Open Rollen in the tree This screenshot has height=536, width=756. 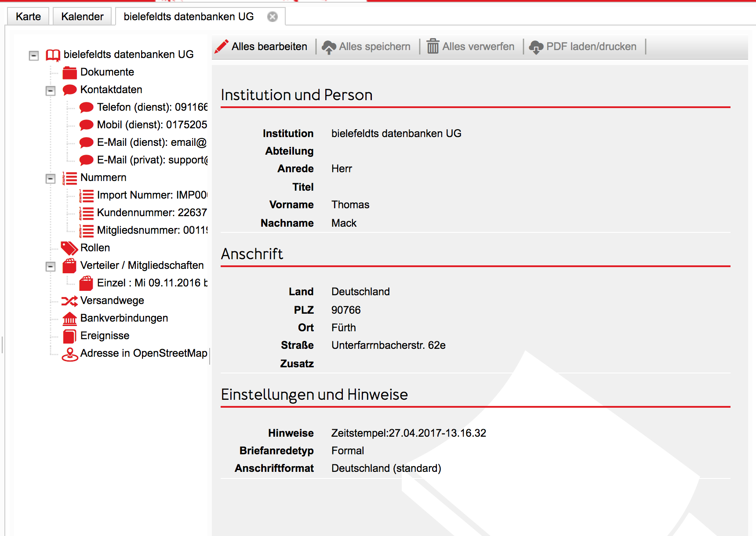95,248
